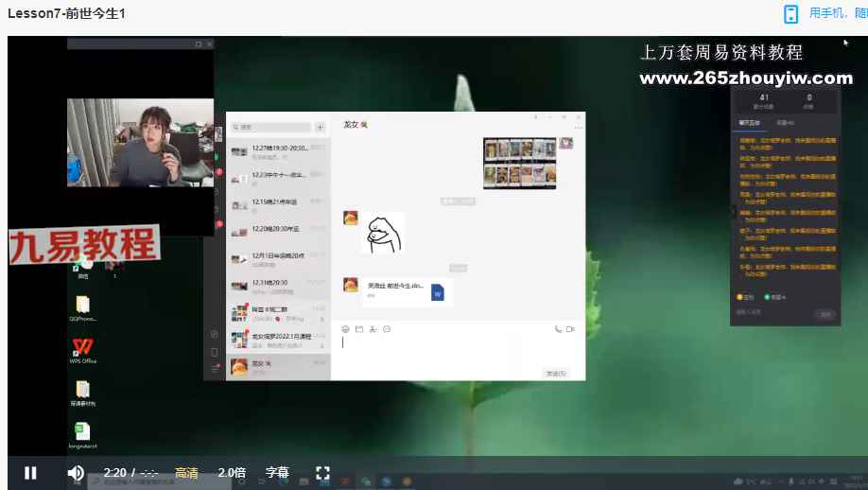This screenshot has width=868, height=490.
Task: Open chat 龙女塔罗2022.1月课程
Action: click(x=278, y=340)
